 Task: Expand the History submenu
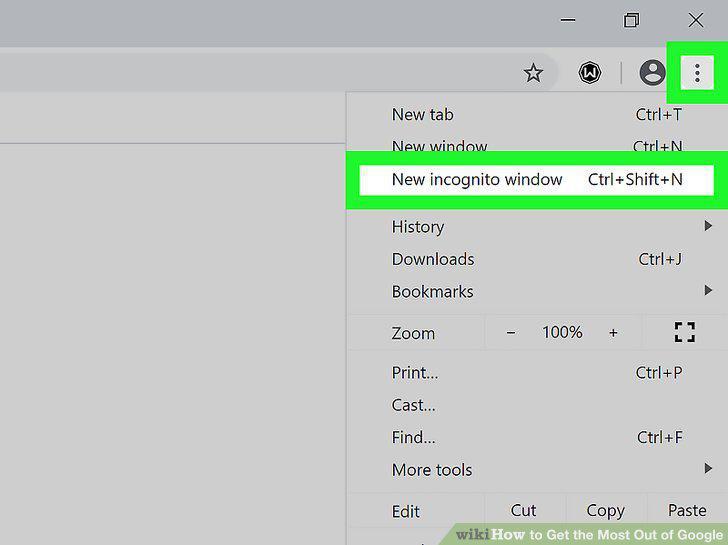(537, 227)
